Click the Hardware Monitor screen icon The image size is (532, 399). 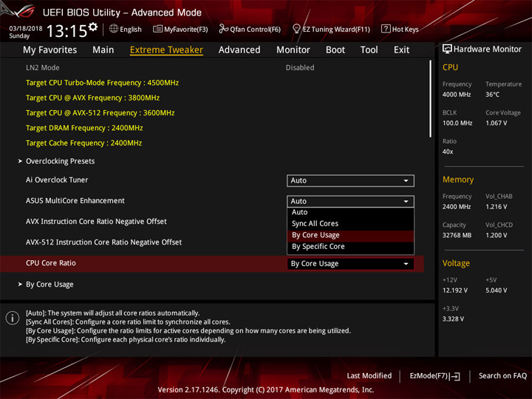point(447,50)
